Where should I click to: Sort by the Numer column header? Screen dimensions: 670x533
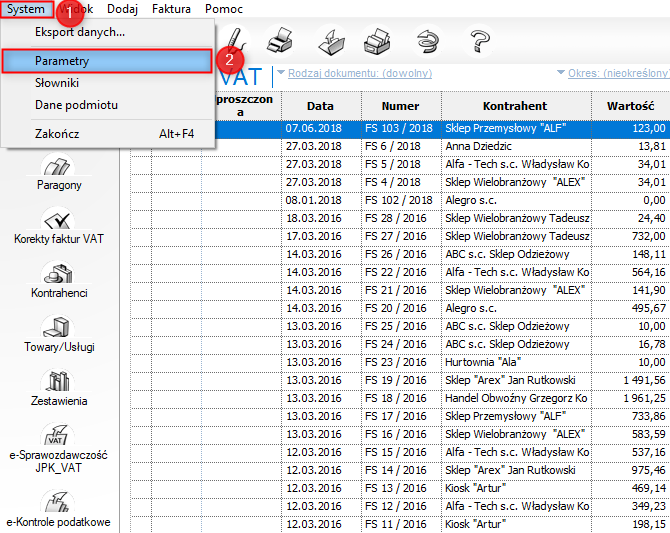pos(400,106)
